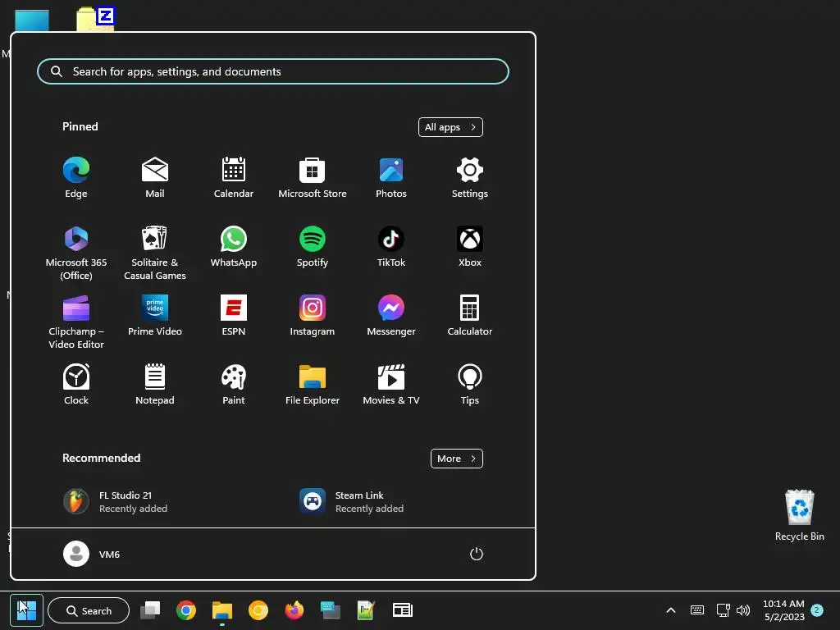This screenshot has height=630, width=840.
Task: Open network status tray icon
Action: click(723, 610)
